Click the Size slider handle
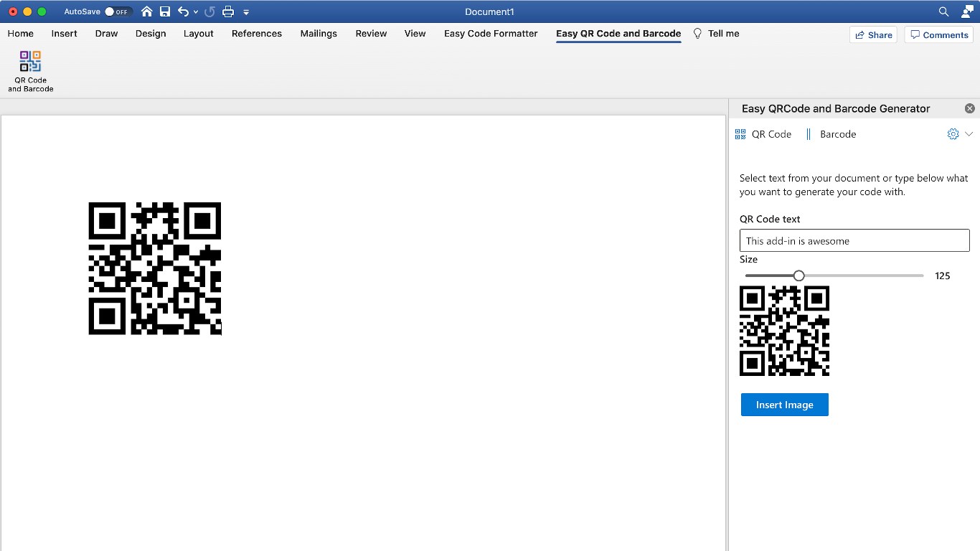 click(798, 275)
